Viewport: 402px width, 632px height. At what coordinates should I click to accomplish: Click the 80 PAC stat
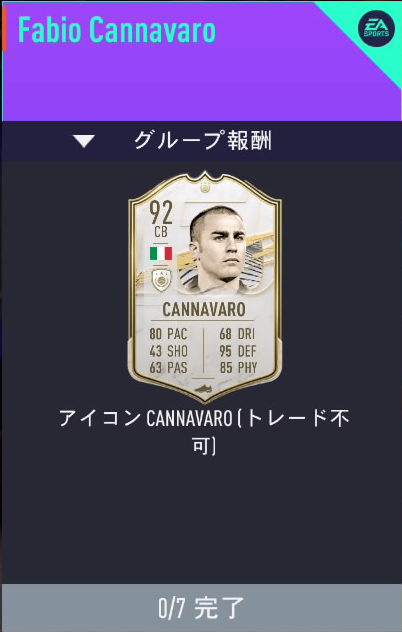(168, 334)
